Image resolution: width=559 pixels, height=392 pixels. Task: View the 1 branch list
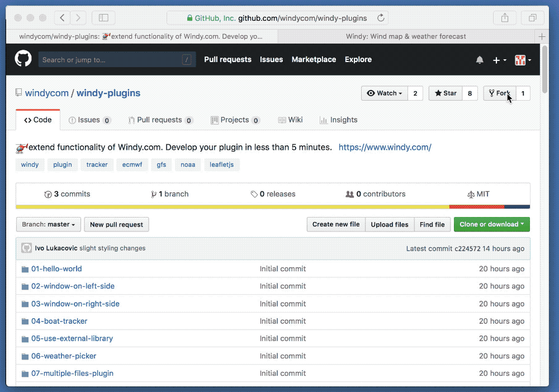point(170,194)
